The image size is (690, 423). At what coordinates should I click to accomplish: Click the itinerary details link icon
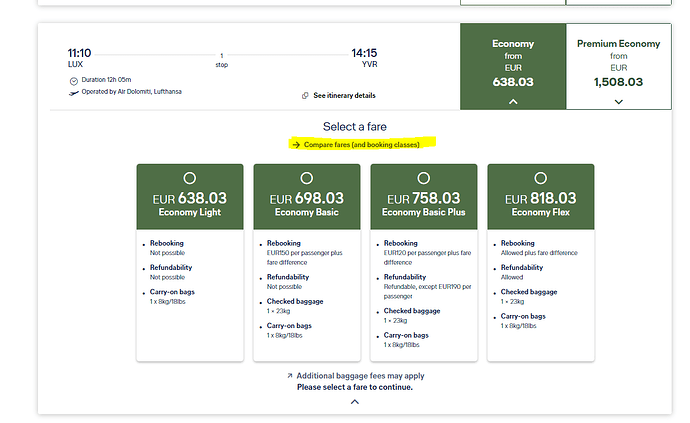pos(305,96)
